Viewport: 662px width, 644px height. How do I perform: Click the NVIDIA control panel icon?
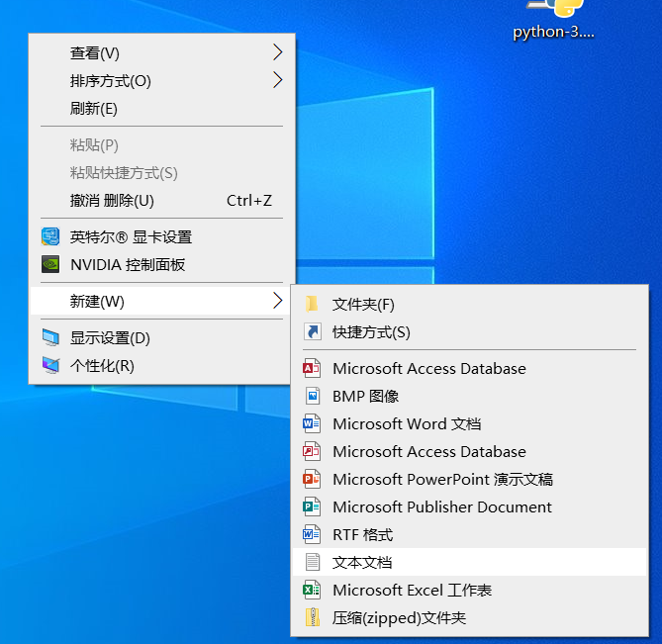pos(50,264)
